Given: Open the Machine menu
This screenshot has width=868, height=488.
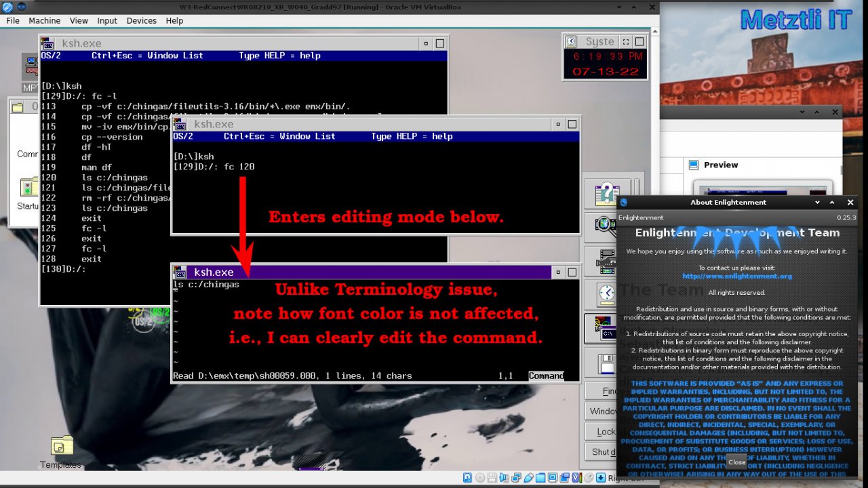Looking at the screenshot, I should [x=44, y=21].
